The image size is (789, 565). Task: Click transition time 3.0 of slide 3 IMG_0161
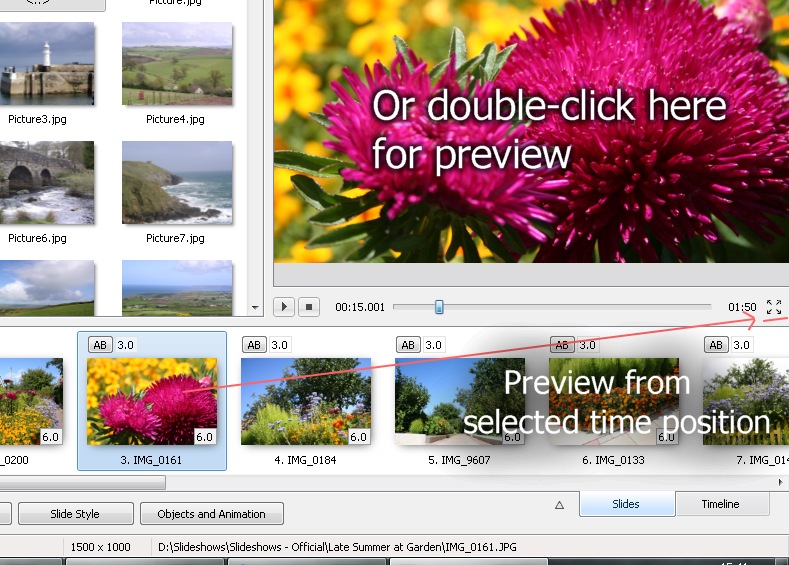(125, 345)
